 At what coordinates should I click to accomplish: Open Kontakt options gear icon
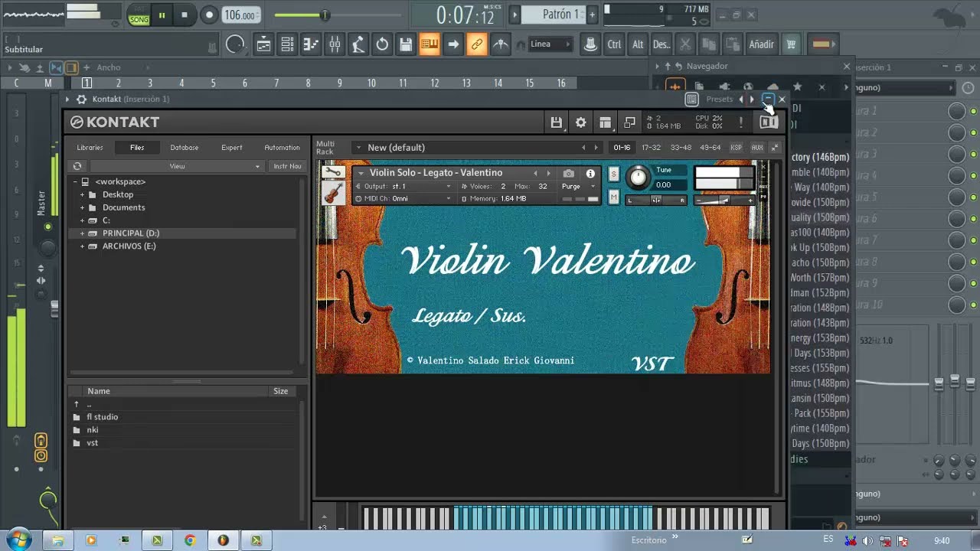tap(581, 122)
